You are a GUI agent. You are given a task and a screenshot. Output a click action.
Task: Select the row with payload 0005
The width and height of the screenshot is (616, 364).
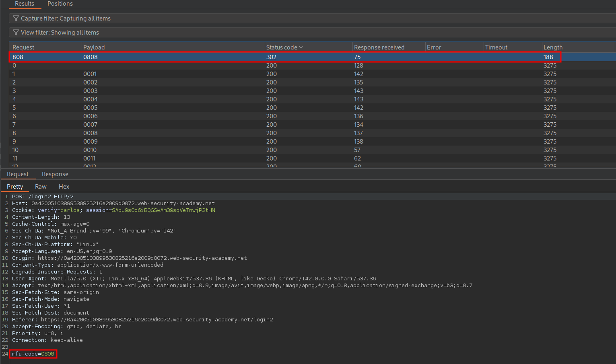pyautogui.click(x=91, y=108)
